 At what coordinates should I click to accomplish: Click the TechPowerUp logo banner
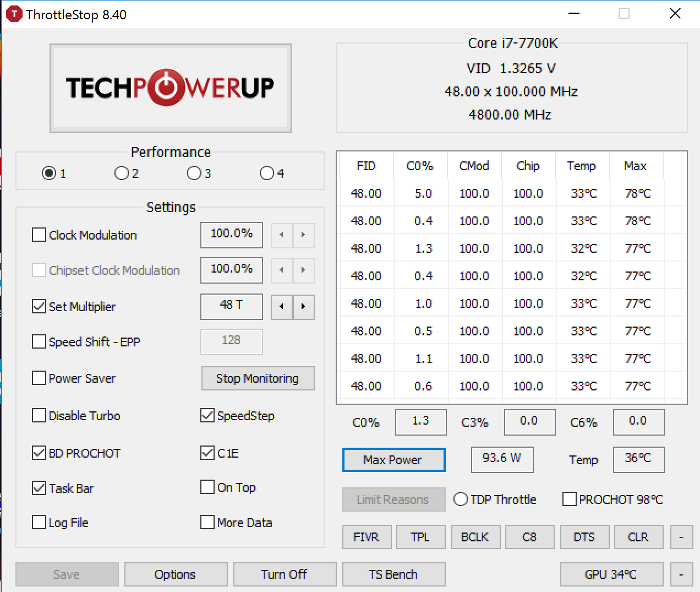click(171, 88)
